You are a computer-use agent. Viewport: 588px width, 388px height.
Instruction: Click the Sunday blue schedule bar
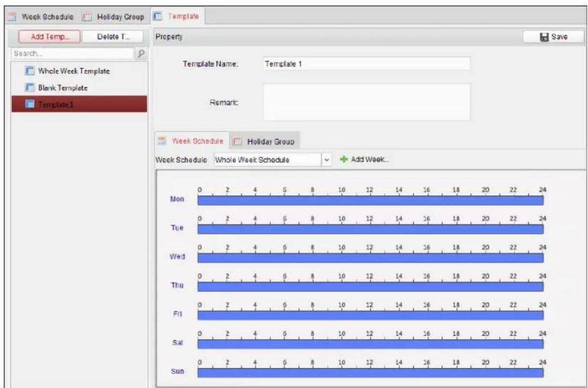point(371,372)
